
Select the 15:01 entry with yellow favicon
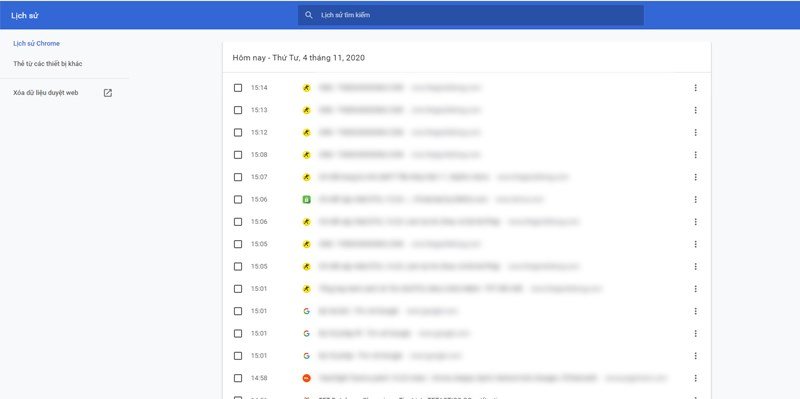click(x=238, y=289)
